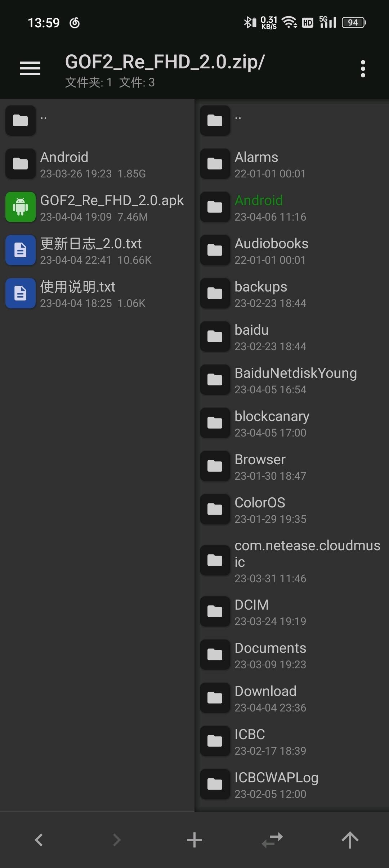Tap the up arrow to parent directory
The image size is (389, 868).
click(350, 840)
